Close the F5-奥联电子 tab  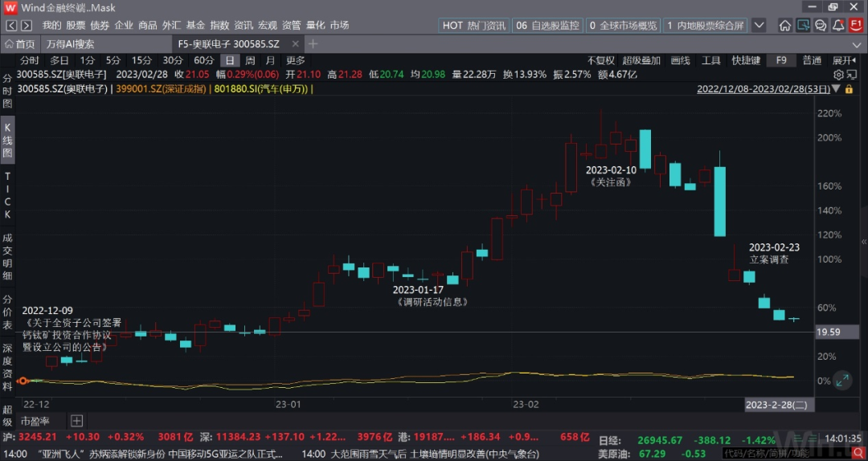[296, 44]
